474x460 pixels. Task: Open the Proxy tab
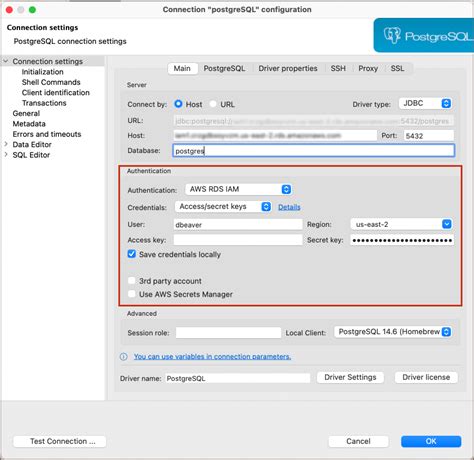(368, 68)
